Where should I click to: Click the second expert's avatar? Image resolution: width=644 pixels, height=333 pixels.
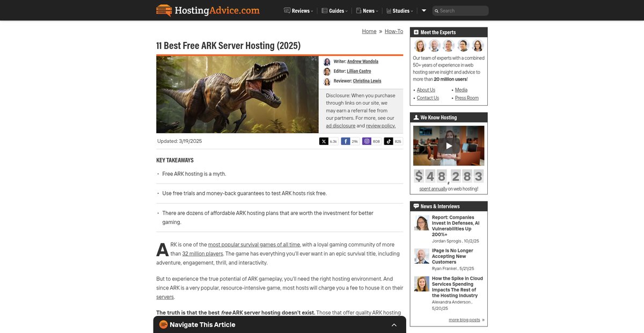[435, 46]
